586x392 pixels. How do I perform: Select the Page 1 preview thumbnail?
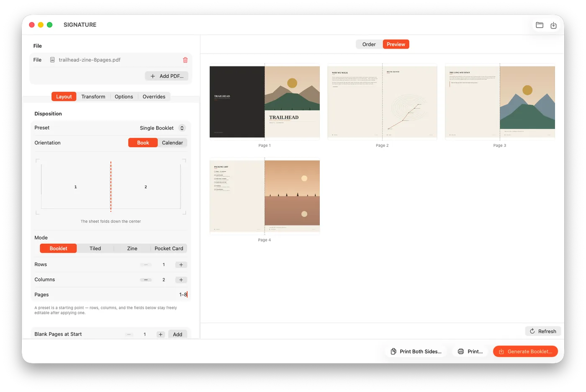pyautogui.click(x=265, y=101)
